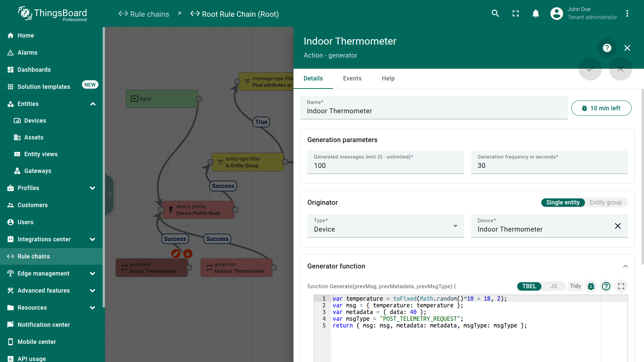Screen dimensions: 644x362
Task: Click the Tidy button
Action: click(x=575, y=286)
